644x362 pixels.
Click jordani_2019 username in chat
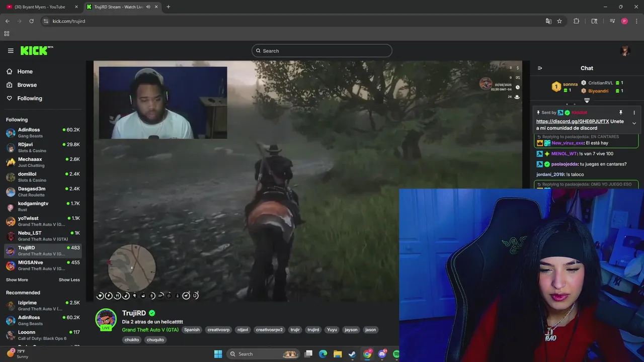[550, 174]
